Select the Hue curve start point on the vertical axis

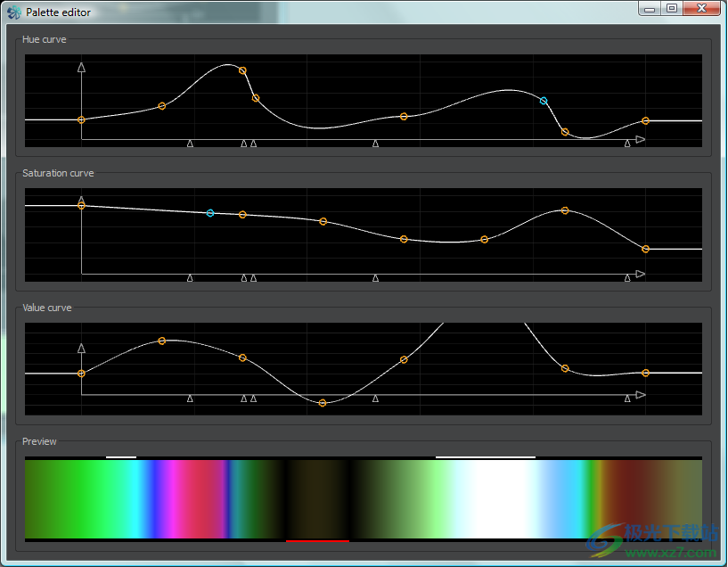pos(81,119)
